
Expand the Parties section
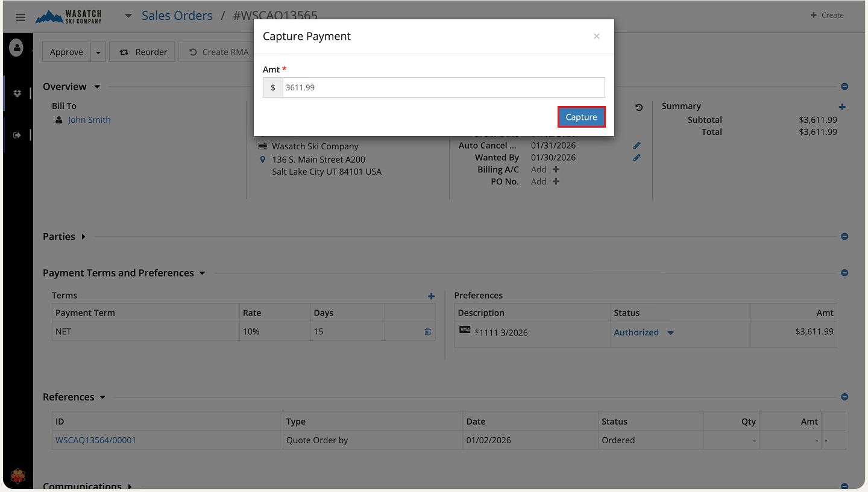83,237
